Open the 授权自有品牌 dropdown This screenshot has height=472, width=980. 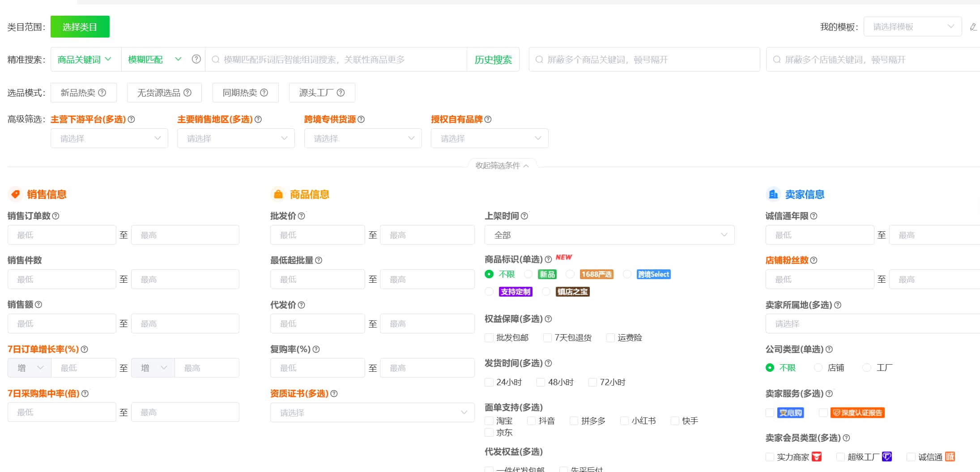point(490,138)
